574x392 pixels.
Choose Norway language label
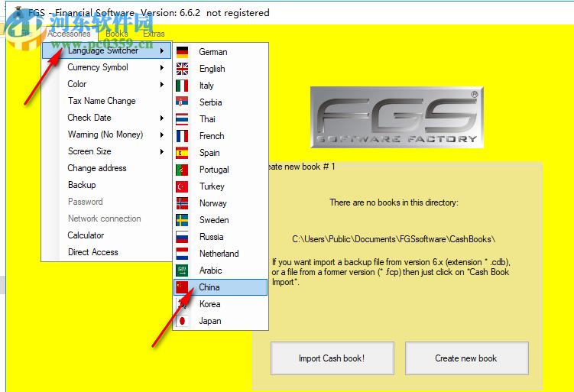(213, 203)
